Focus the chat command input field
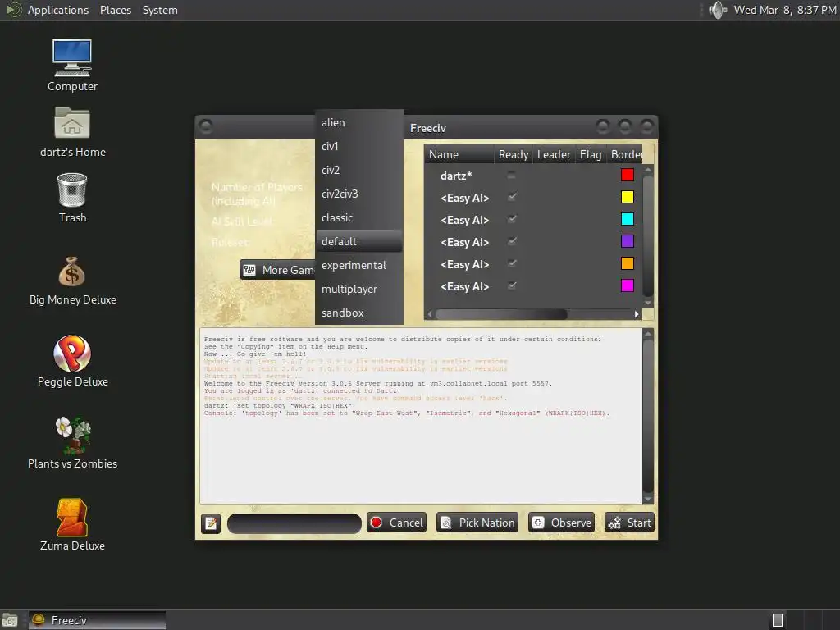Image resolution: width=840 pixels, height=630 pixels. point(294,523)
